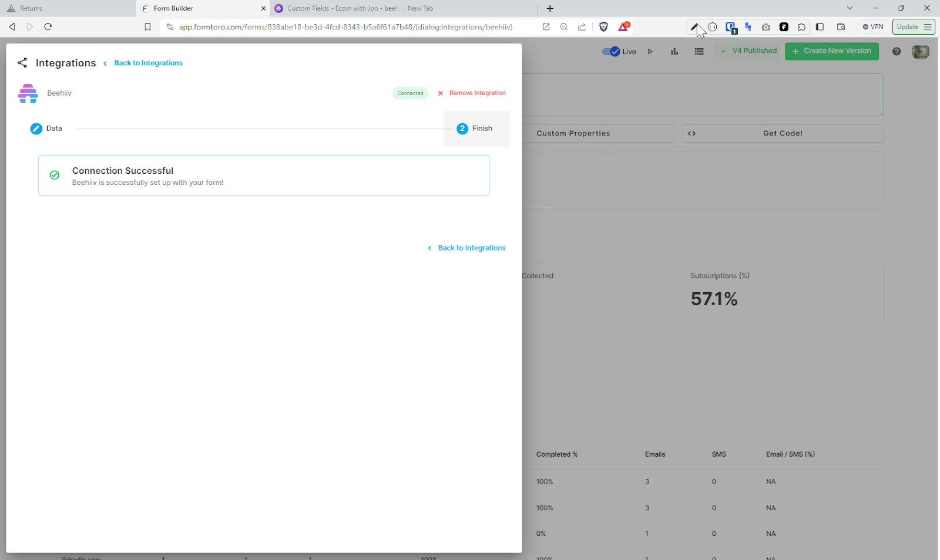
Task: Bookmark this page with the bookmark icon
Action: click(x=147, y=27)
